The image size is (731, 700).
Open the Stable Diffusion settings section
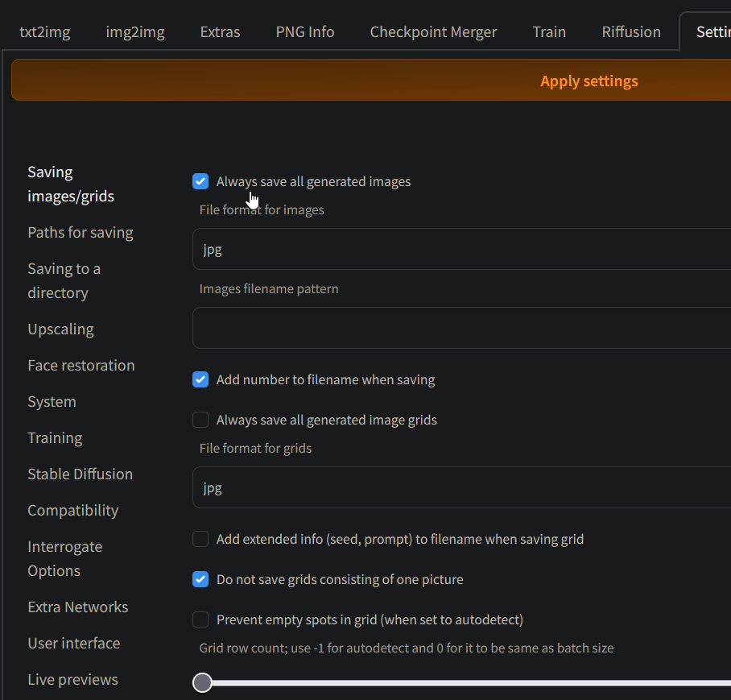pos(80,474)
